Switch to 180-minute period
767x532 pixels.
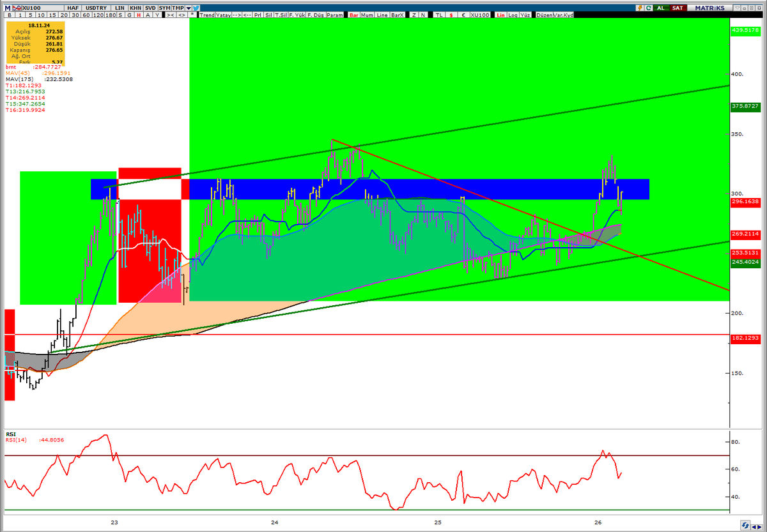click(x=111, y=15)
